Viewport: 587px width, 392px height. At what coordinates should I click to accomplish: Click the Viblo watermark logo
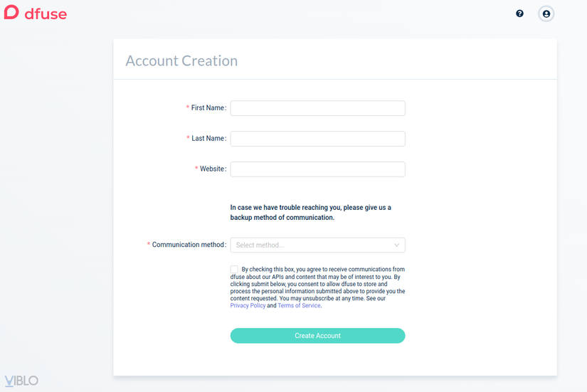coord(21,381)
